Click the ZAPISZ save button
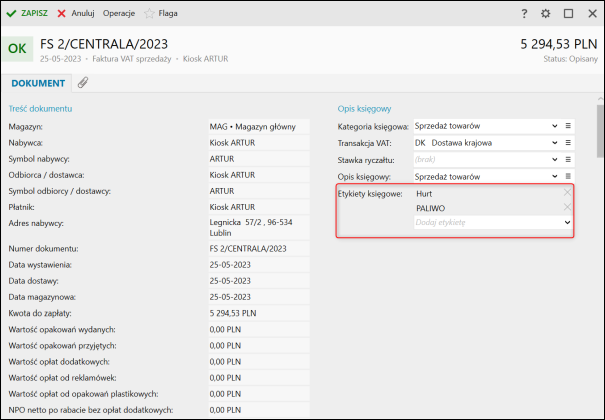 27,14
